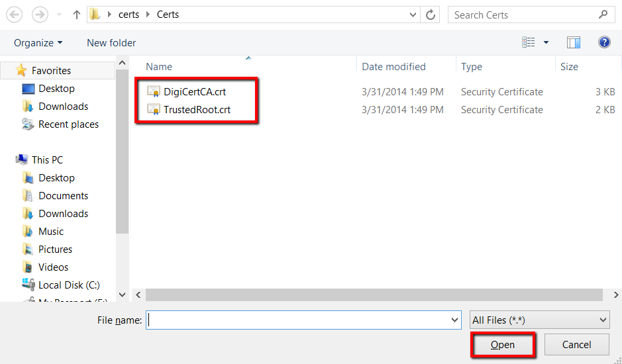Image resolution: width=622 pixels, height=364 pixels.
Task: Open view options dropdown arrow
Action: coord(546,42)
